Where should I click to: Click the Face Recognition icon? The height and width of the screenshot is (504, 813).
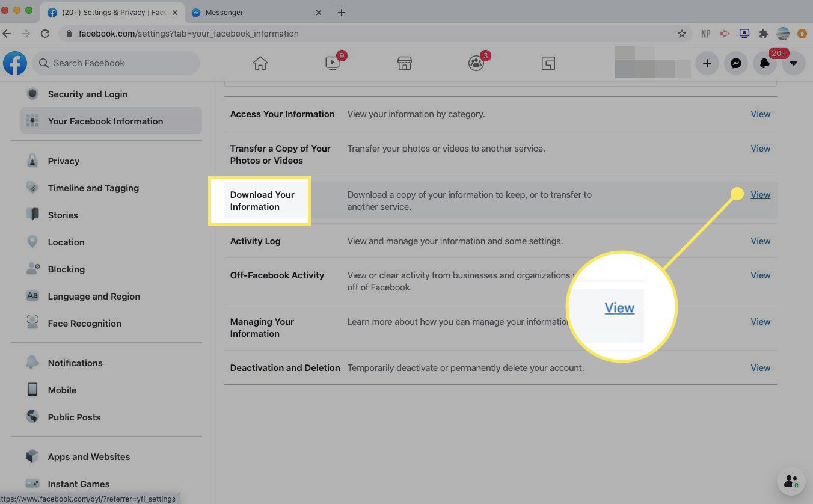pos(32,323)
